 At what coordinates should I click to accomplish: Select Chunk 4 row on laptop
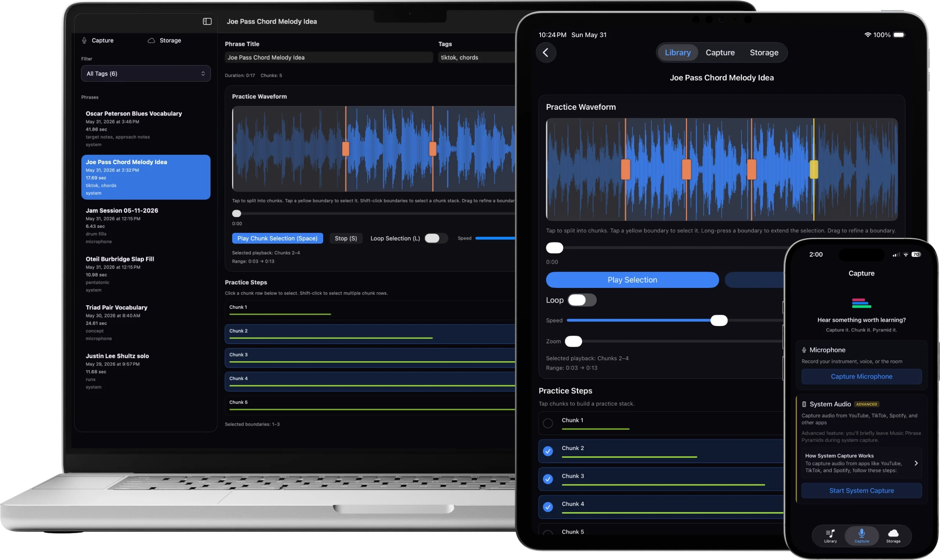370,382
